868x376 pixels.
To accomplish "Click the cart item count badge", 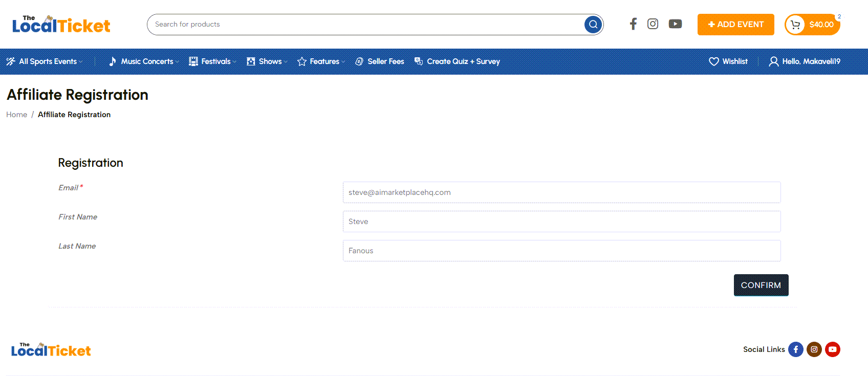I will coord(839,16).
